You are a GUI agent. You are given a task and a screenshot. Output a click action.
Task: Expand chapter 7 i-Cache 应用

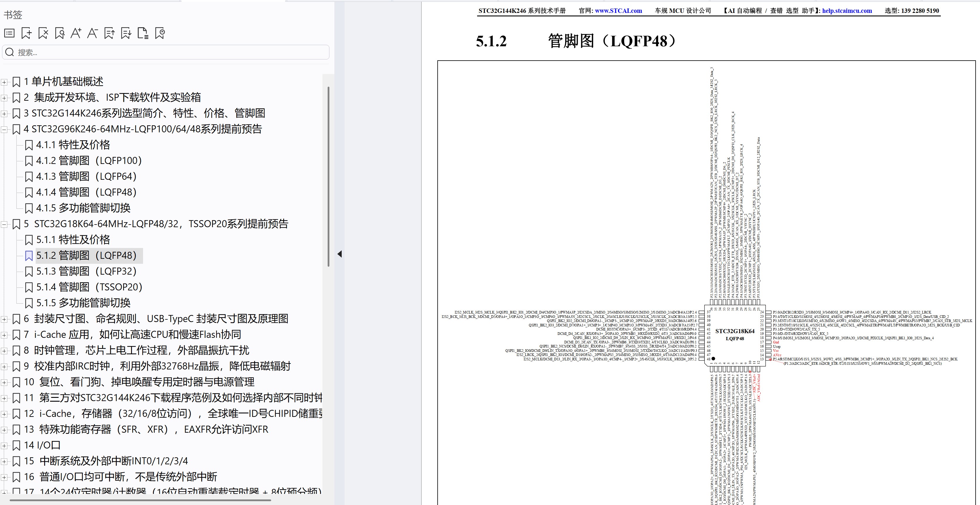[4, 335]
